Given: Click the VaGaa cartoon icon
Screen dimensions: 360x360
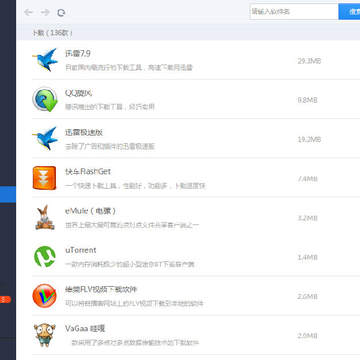Looking at the screenshot, I should tap(44, 335).
